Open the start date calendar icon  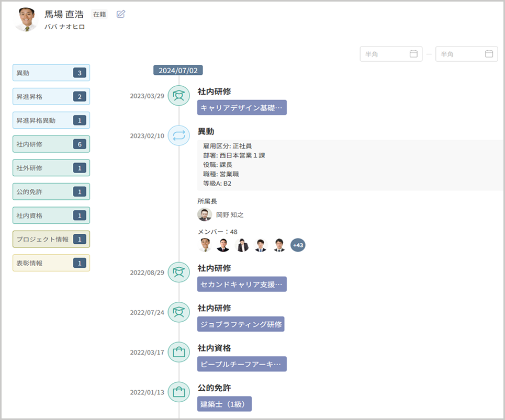point(413,54)
